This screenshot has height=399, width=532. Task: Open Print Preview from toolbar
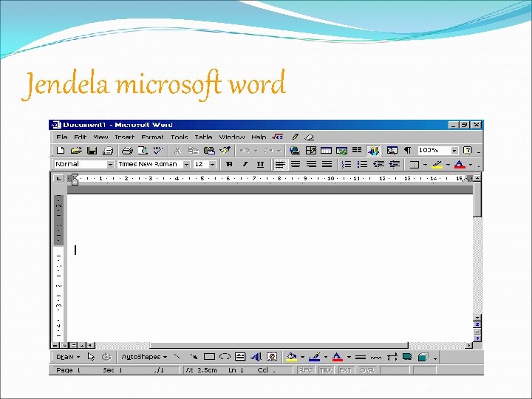click(143, 150)
